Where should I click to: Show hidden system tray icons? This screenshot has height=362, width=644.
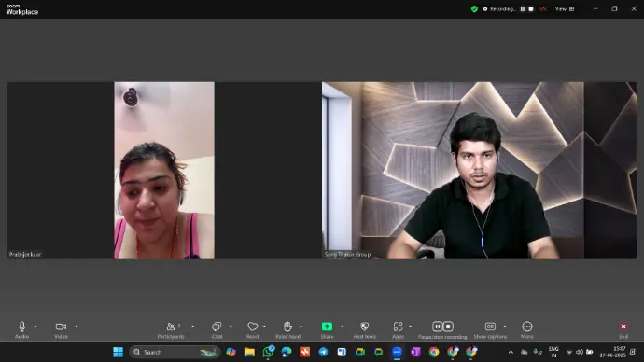tap(511, 352)
